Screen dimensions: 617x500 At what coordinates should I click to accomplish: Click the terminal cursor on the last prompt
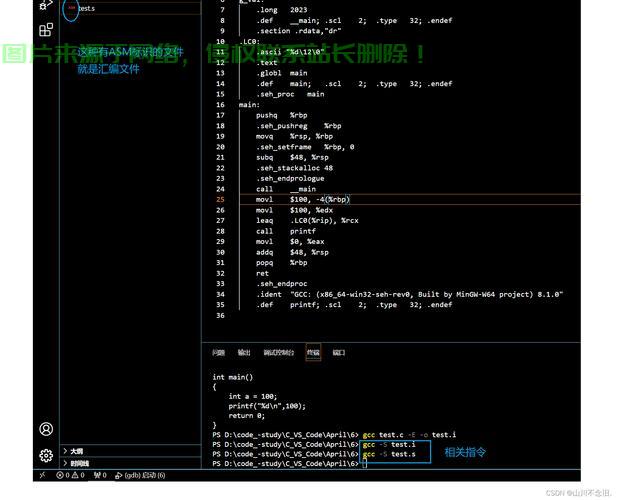click(364, 464)
